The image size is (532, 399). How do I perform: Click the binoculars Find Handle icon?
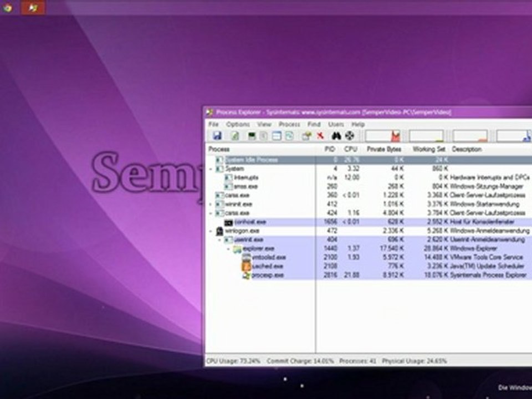(x=336, y=136)
